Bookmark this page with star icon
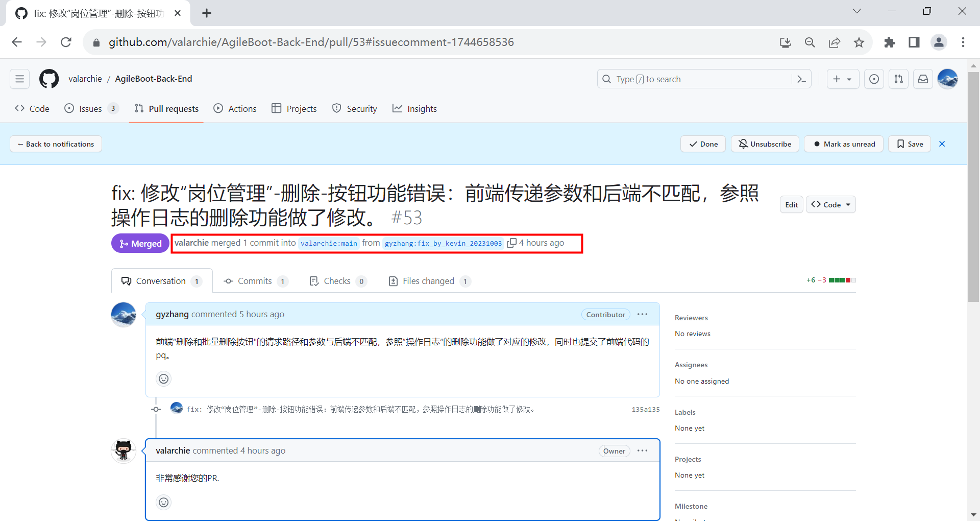 click(x=859, y=42)
